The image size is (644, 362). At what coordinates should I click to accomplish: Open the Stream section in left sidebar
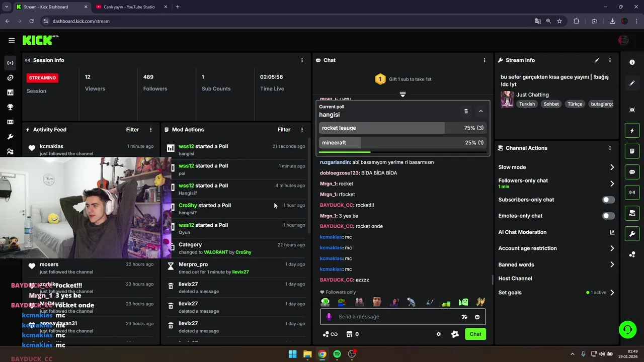[10, 63]
